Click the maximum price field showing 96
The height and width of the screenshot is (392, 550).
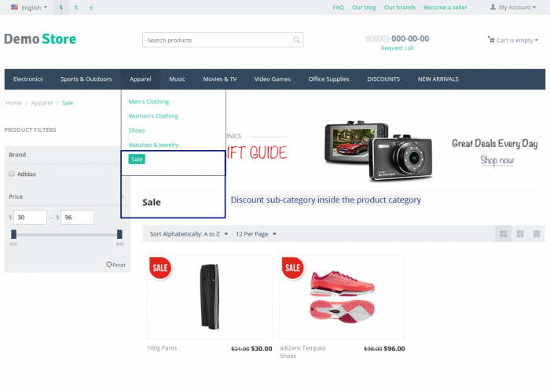[77, 218]
